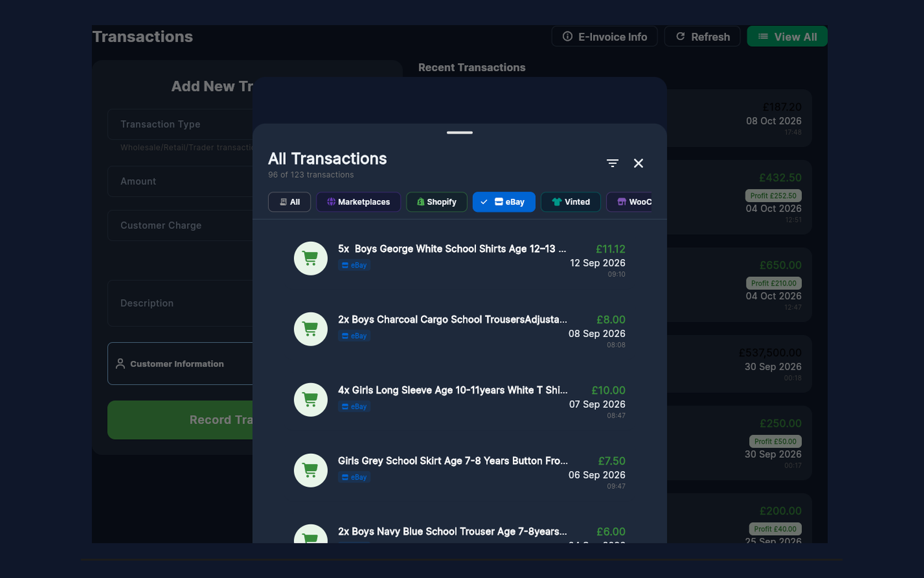Viewport: 924px width, 578px height.
Task: Click the Profit £252.50 badge
Action: (x=773, y=196)
